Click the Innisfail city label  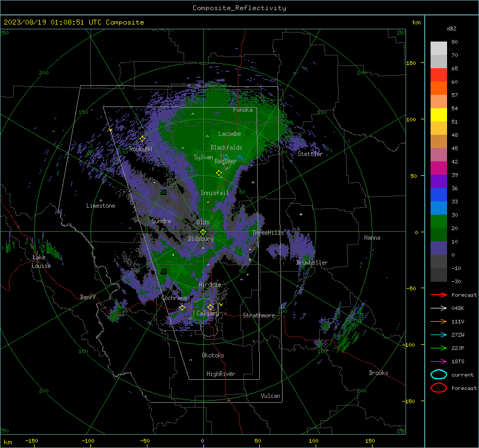pyautogui.click(x=214, y=193)
